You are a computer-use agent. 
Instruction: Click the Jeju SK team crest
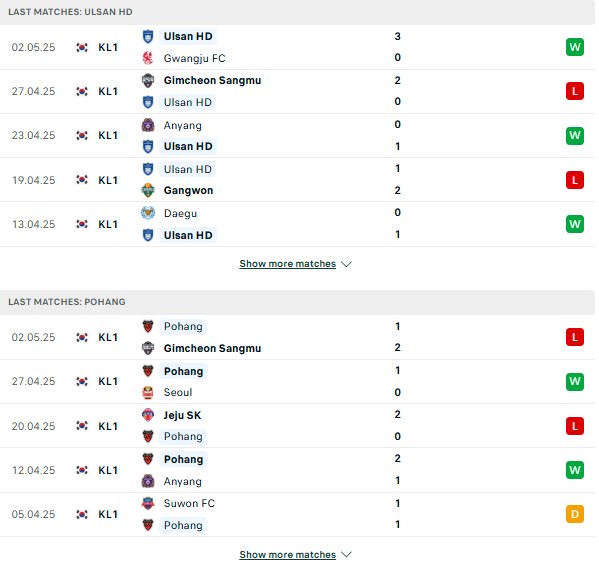[x=148, y=415]
